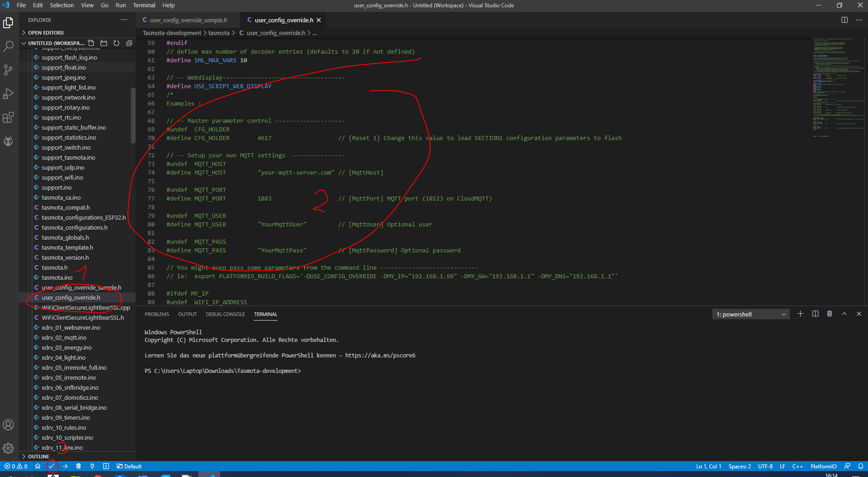Switch to the Problems panel tab

point(157,314)
